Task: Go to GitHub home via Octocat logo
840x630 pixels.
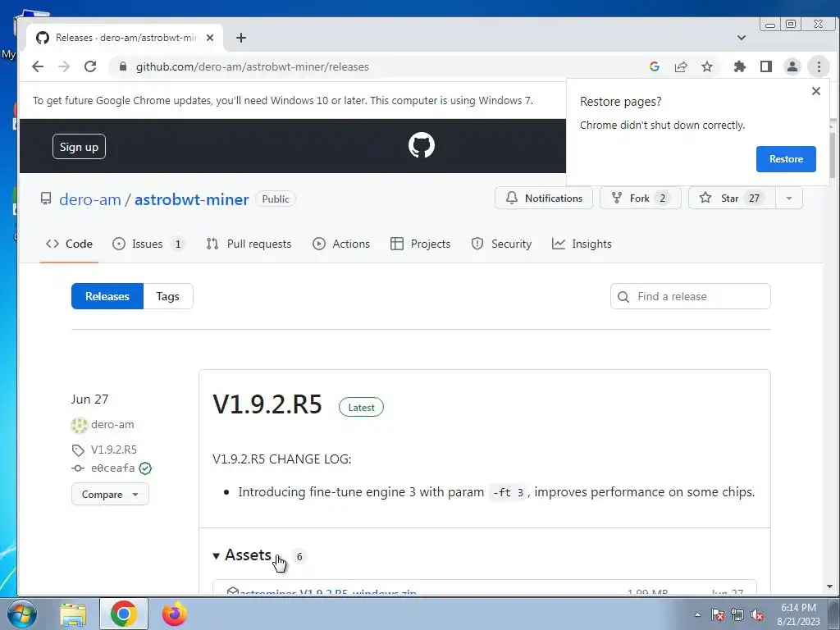Action: pyautogui.click(x=422, y=145)
